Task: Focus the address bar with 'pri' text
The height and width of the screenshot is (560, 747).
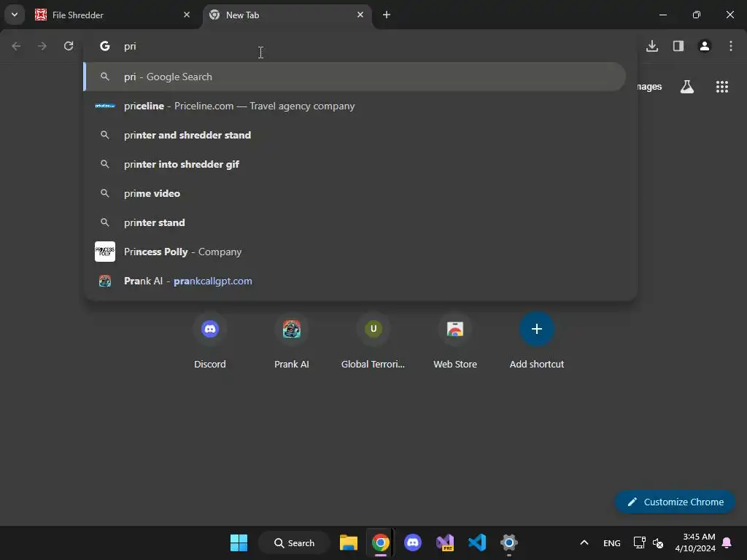Action: click(360, 46)
